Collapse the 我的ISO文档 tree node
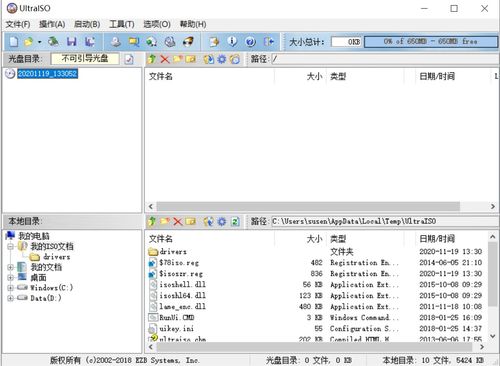The width and height of the screenshot is (500, 366). (10, 247)
